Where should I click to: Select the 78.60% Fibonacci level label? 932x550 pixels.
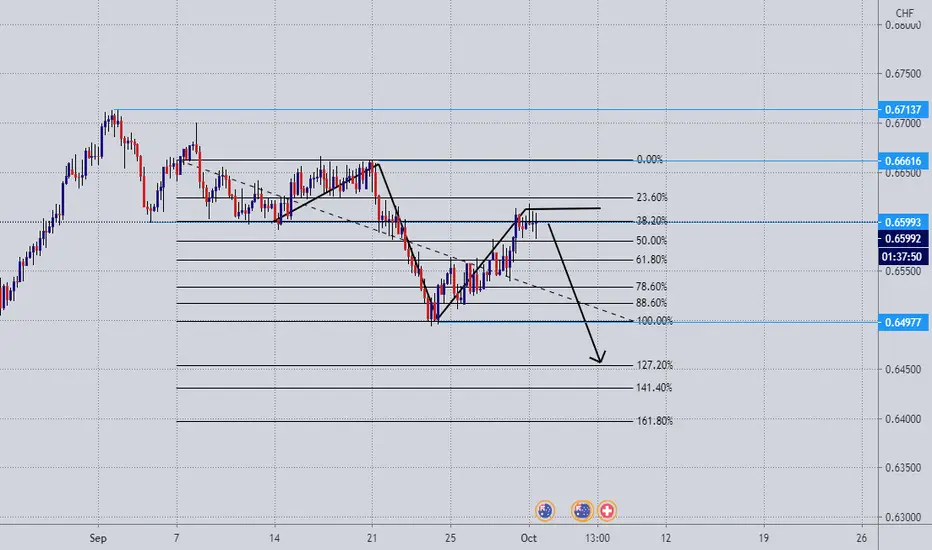point(651,287)
